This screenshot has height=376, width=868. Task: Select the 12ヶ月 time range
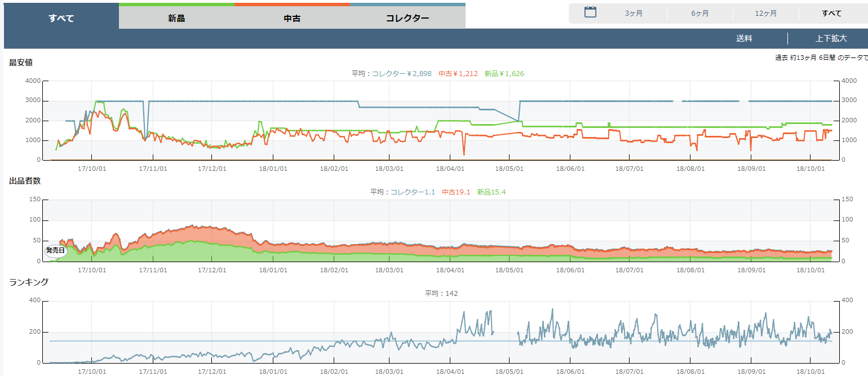(x=765, y=14)
